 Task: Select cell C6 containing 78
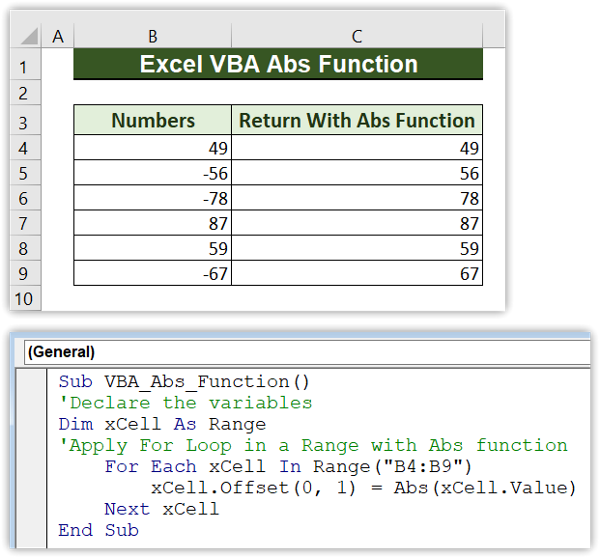(x=357, y=197)
